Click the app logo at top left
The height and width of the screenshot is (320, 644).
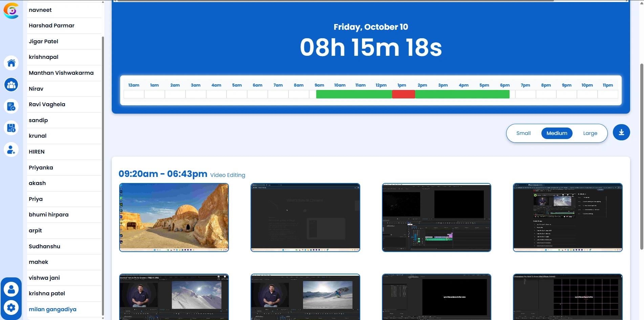10,11
